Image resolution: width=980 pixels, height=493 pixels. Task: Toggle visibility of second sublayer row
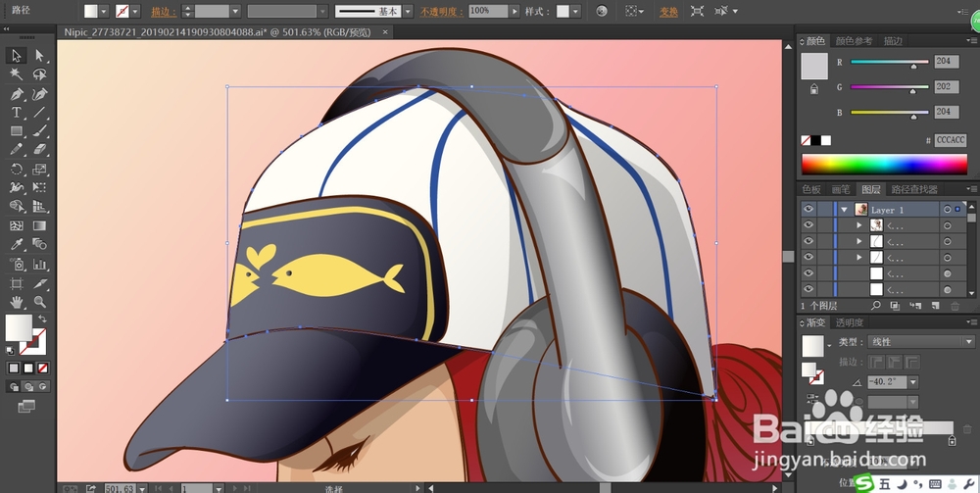pyautogui.click(x=808, y=240)
